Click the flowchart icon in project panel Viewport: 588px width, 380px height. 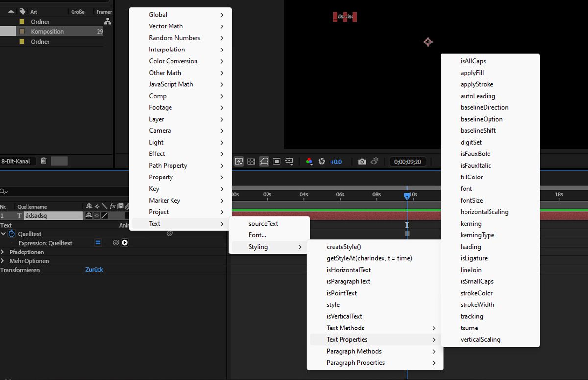tap(108, 21)
